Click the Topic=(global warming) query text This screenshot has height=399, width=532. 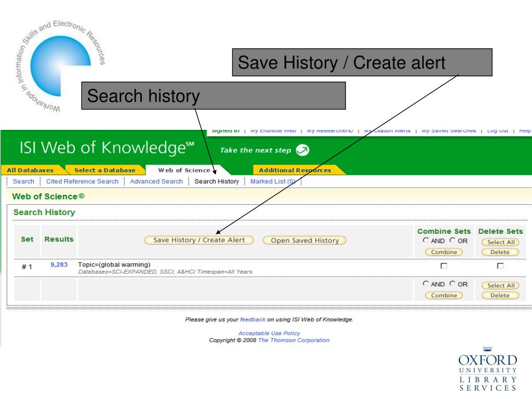(x=114, y=264)
